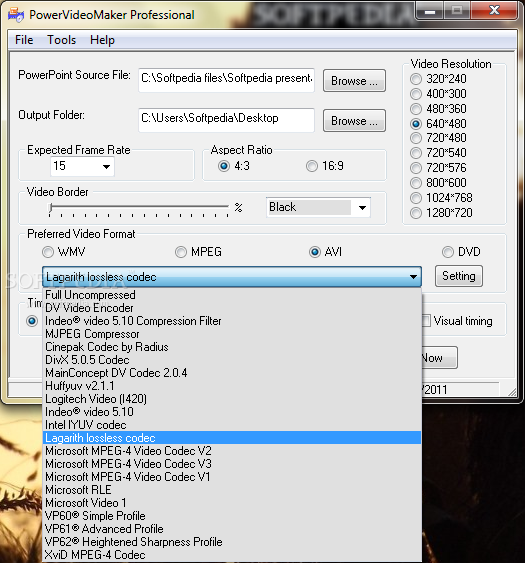Expand the Expected Frame Rate dropdown
Screen dimensions: 525x563
[x=106, y=167]
